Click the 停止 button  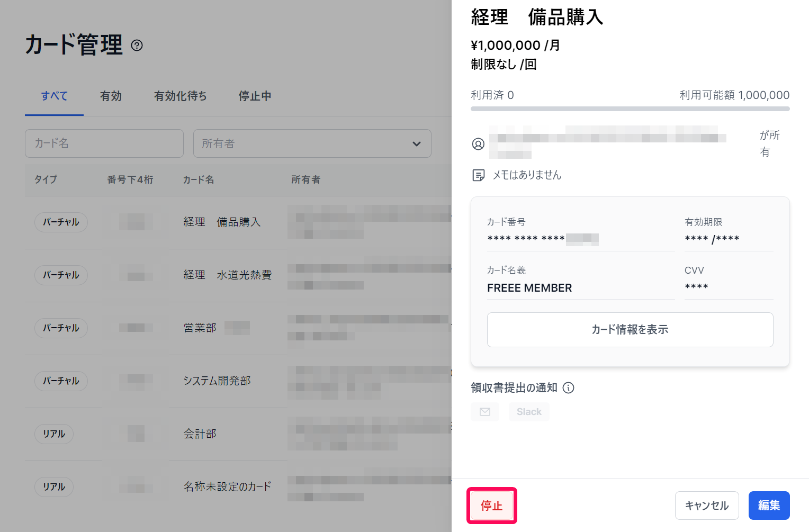[x=491, y=506]
